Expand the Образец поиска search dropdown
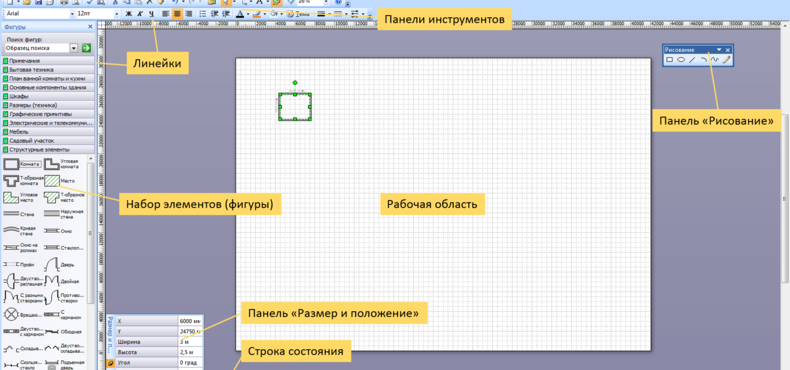790x370 pixels. [x=74, y=48]
